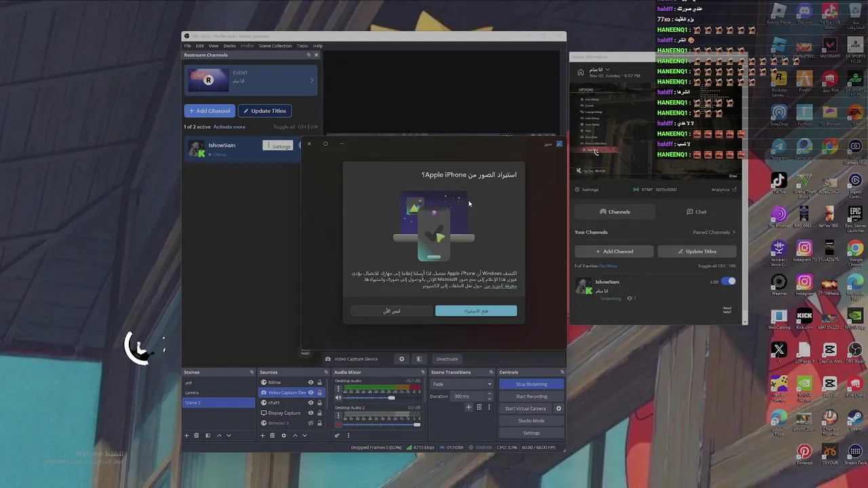Switch to Chat tab in Restream window
Image resolution: width=868 pixels, height=488 pixels.
click(696, 211)
